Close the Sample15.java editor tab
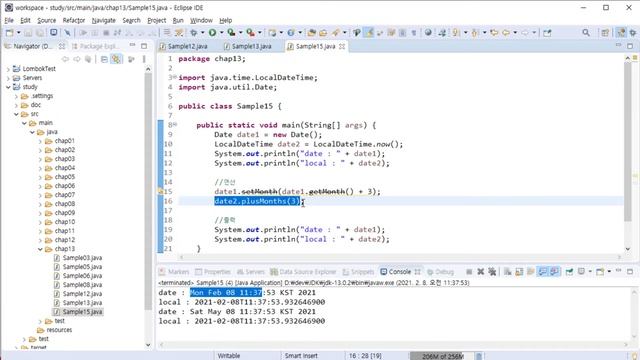This screenshot has height=360, width=640. 342,46
